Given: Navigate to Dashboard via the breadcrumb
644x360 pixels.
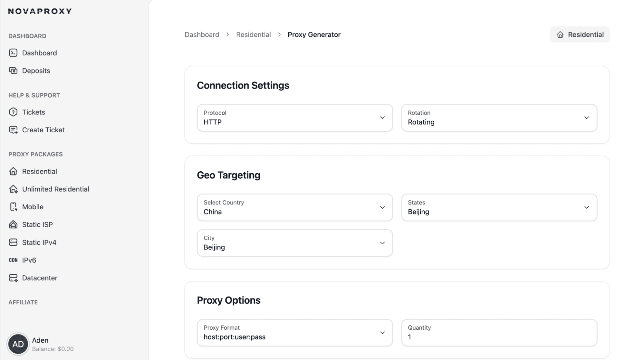Looking at the screenshot, I should point(202,34).
